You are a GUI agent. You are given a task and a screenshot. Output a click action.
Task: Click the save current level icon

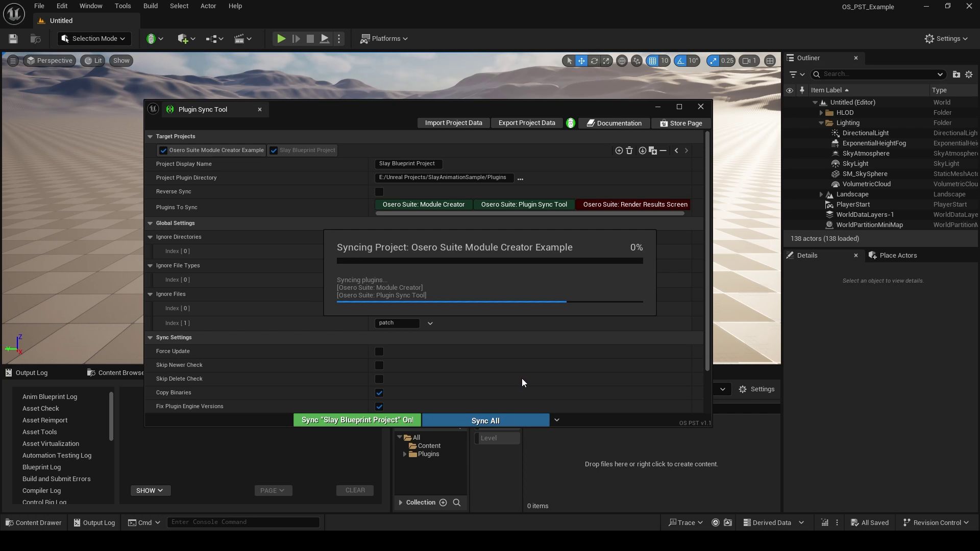tap(13, 39)
